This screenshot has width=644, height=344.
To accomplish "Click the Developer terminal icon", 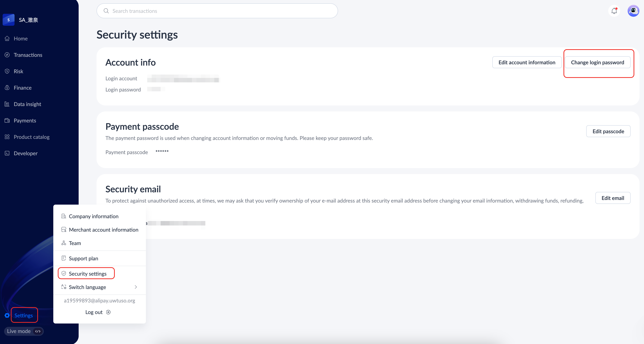I will (7, 153).
